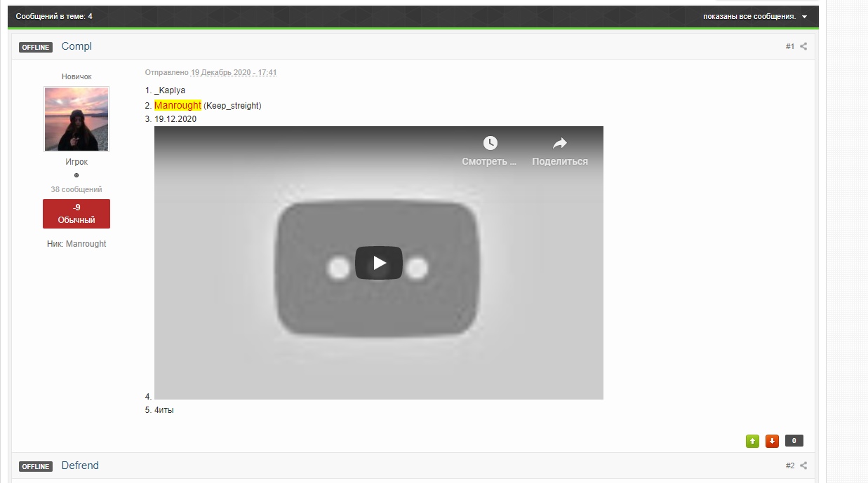Downvote the post with red arrow
Screen dimensions: 868x483
pos(772,441)
